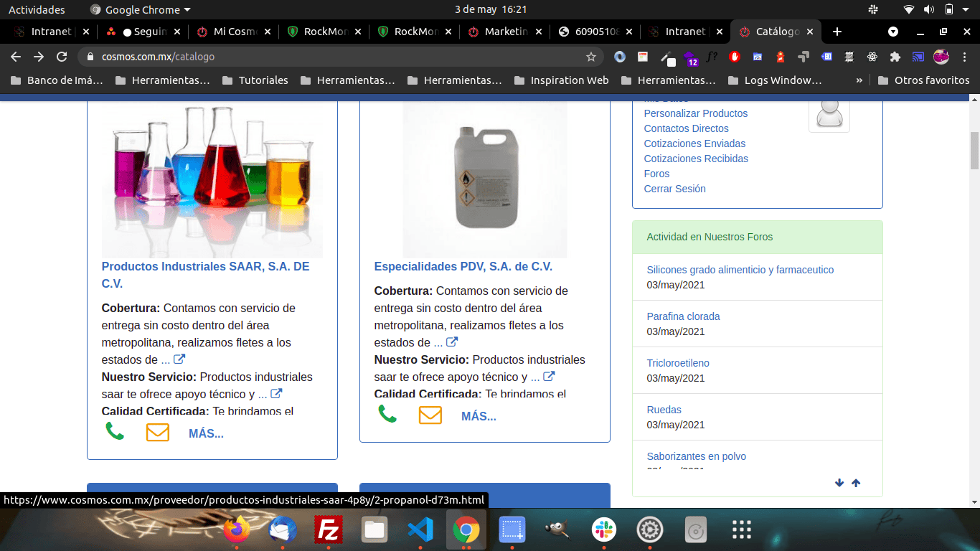This screenshot has width=980, height=551.
Task: Open Cotizaciones Enviadas link
Action: click(694, 143)
